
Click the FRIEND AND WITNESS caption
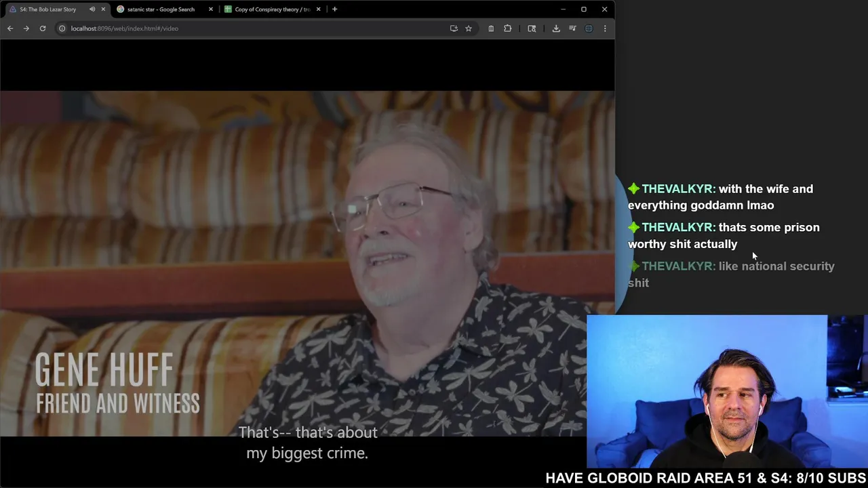point(118,404)
